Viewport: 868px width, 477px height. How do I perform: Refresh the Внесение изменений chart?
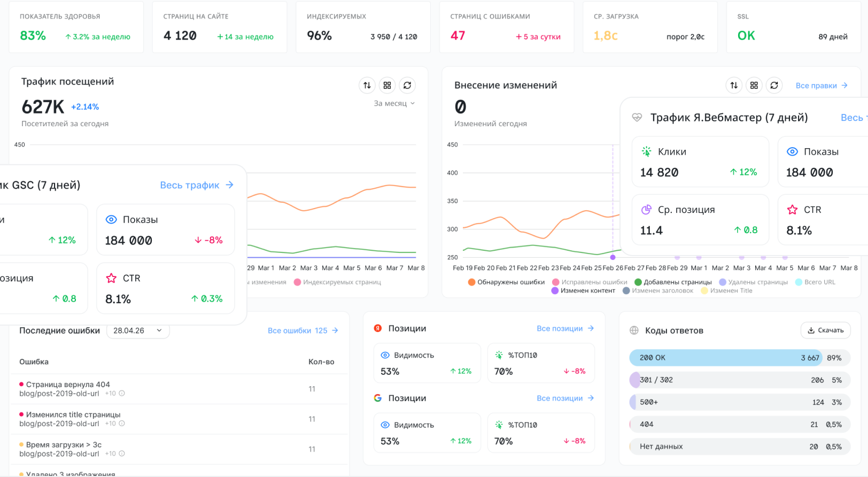pos(774,85)
